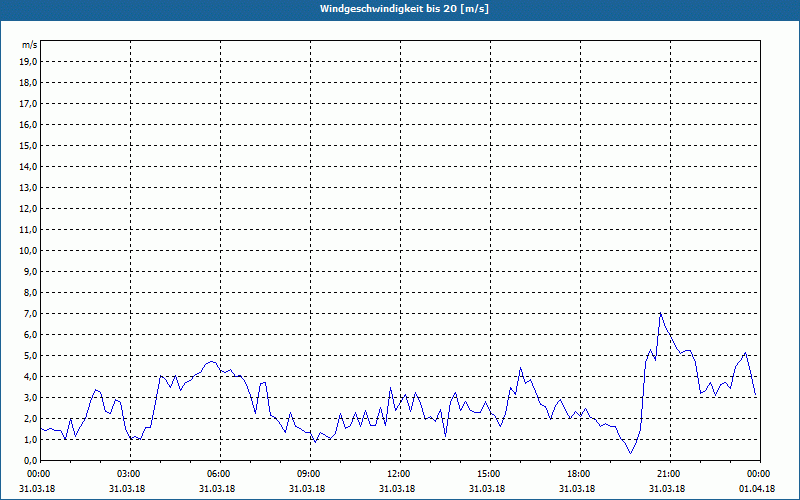Click the 2,0 y-axis value
Image resolution: width=800 pixels, height=500 pixels.
(x=30, y=418)
